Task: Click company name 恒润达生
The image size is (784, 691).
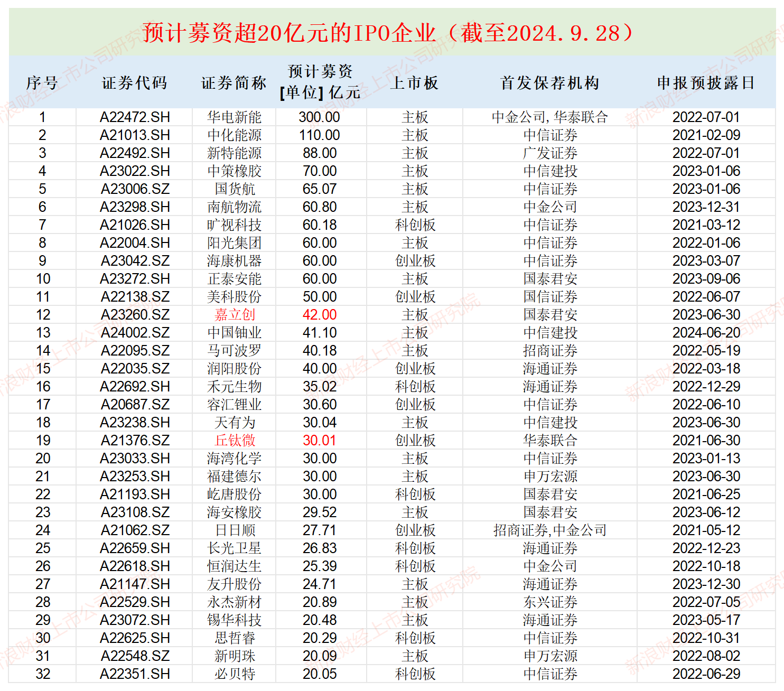Action: click(x=234, y=566)
